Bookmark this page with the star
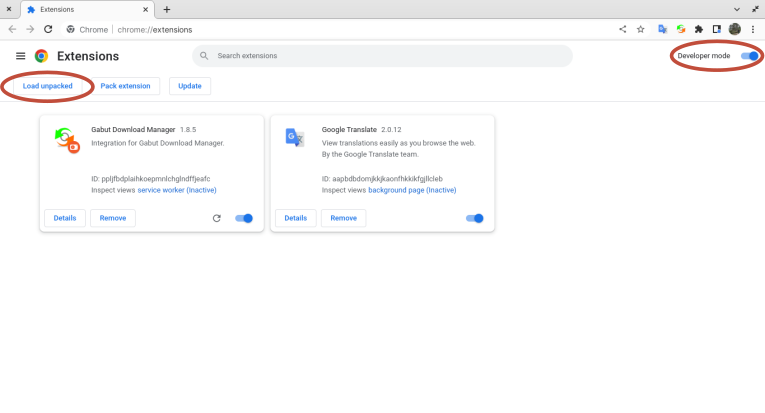The width and height of the screenshot is (765, 413). (x=641, y=29)
